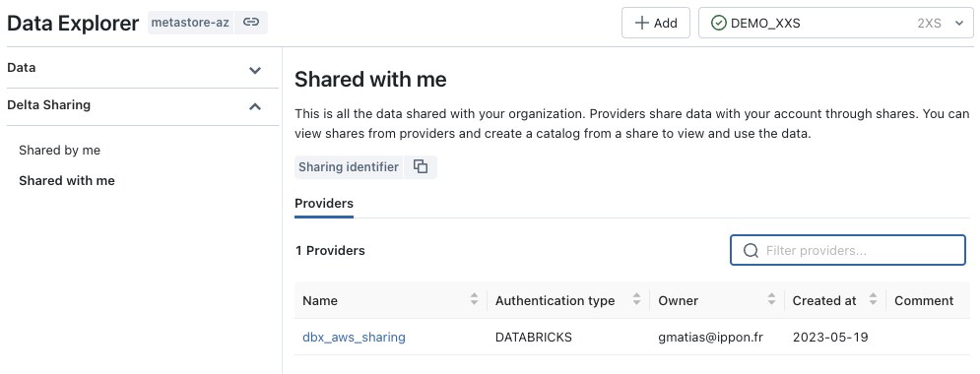The height and width of the screenshot is (374, 980).
Task: Expand the Data section chevron
Action: (x=255, y=70)
